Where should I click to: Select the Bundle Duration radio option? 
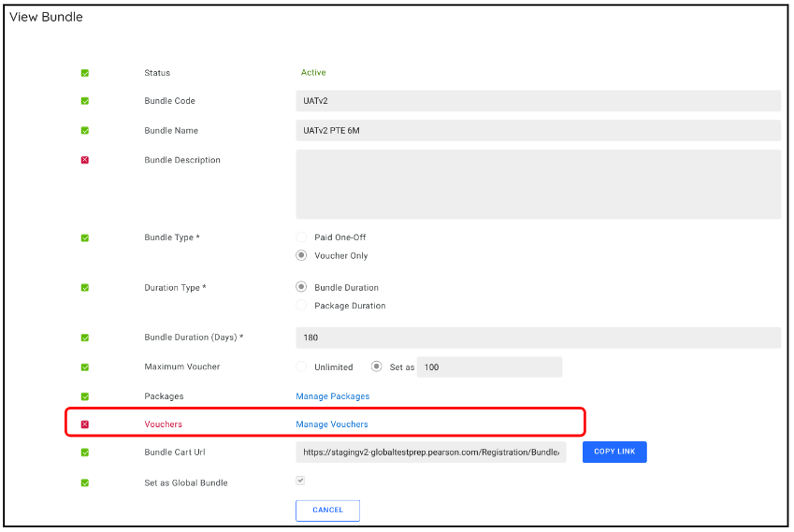point(301,287)
